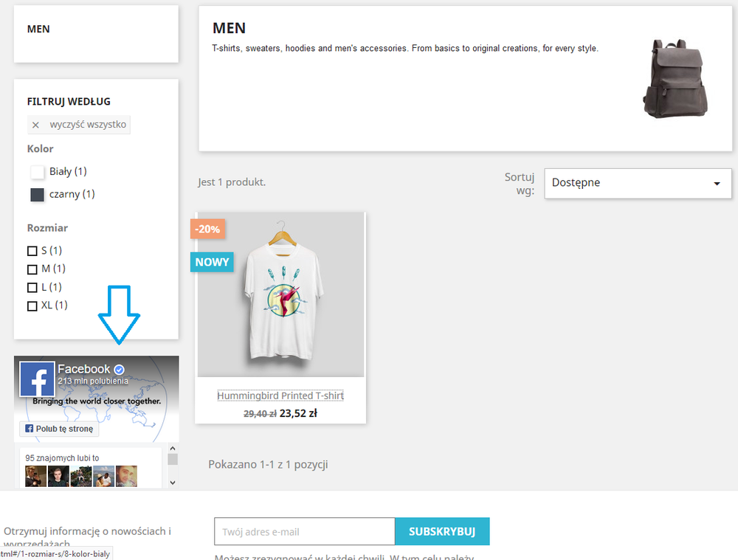This screenshot has height=560, width=738.
Task: Check the L size filter
Action: coord(32,288)
